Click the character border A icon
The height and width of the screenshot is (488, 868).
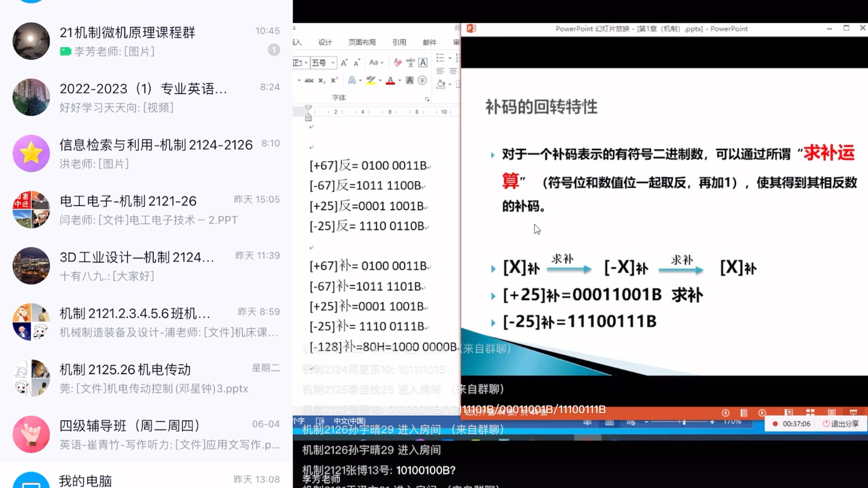(x=423, y=63)
